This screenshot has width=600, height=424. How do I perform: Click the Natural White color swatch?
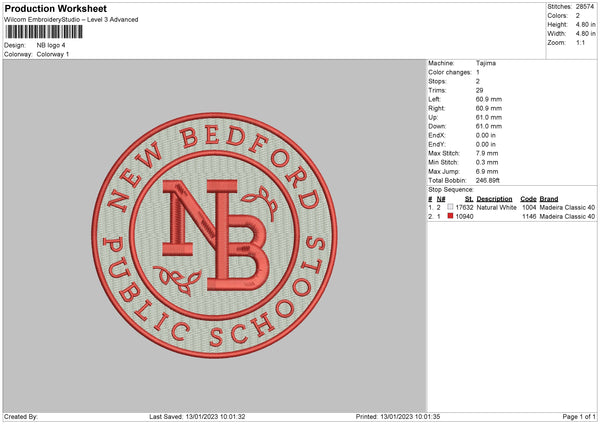click(x=450, y=207)
